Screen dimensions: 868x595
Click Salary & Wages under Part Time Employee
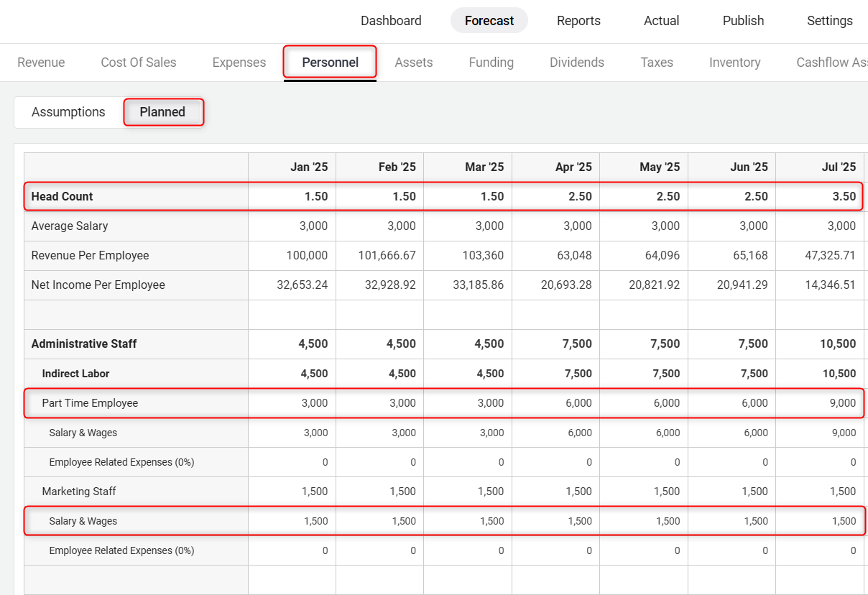[83, 433]
